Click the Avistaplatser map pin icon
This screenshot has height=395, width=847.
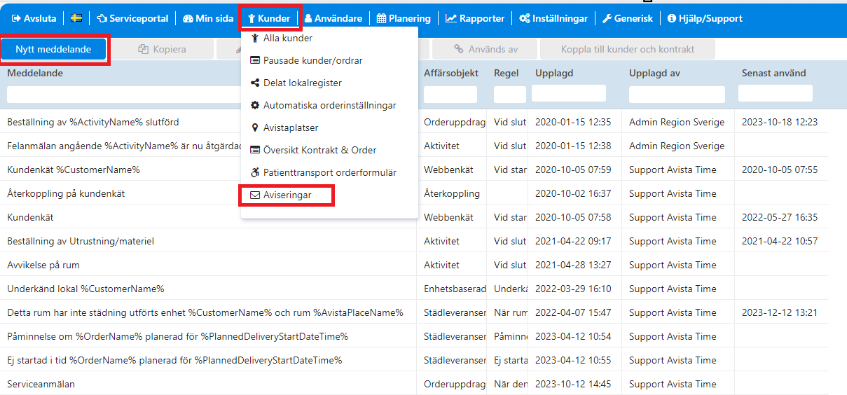pyautogui.click(x=255, y=128)
